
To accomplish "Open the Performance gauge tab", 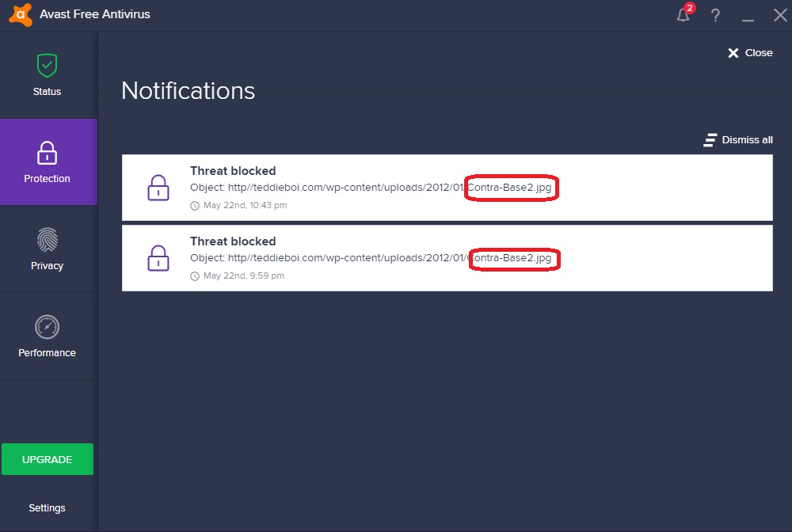I will [47, 336].
